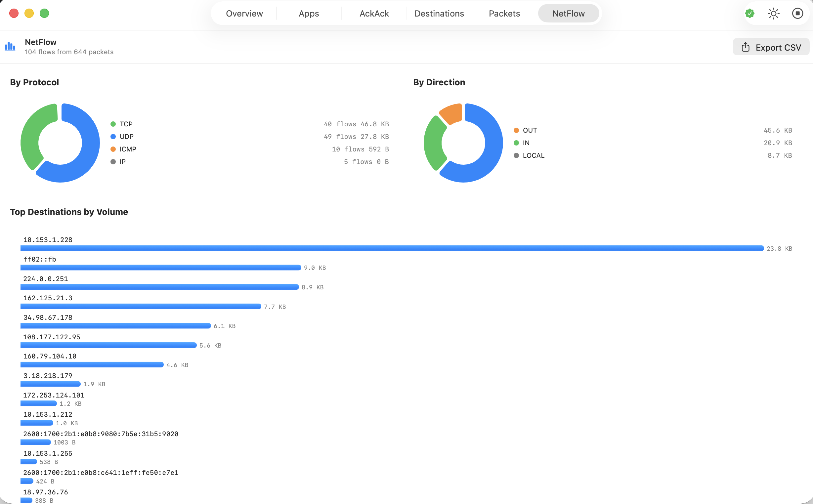The width and height of the screenshot is (813, 504).
Task: Click the '3.18.218.179' destination label
Action: [x=48, y=376]
